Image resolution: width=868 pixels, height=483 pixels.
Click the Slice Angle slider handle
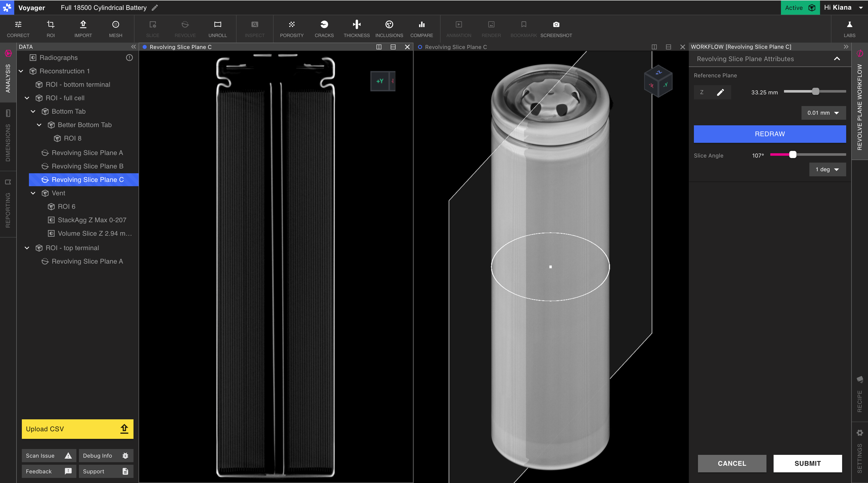793,154
